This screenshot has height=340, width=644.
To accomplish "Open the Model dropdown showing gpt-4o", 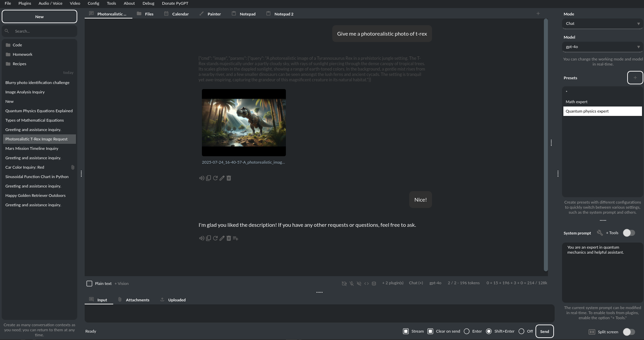I will tap(602, 47).
